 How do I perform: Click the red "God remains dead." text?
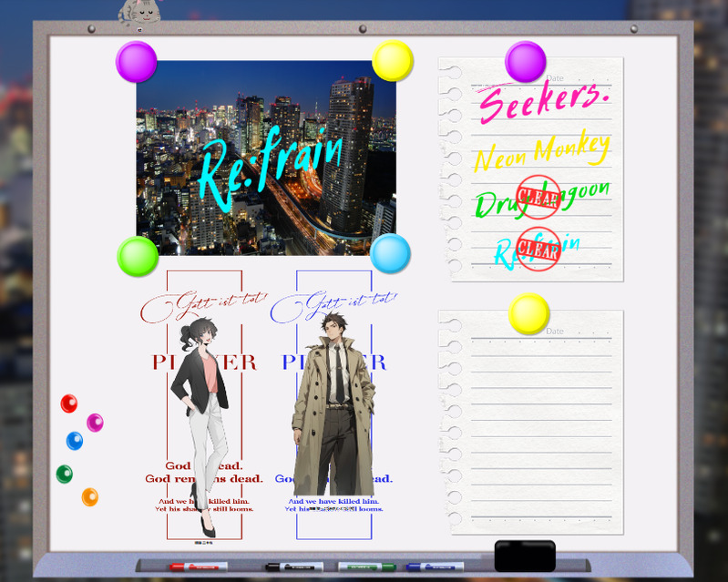[x=204, y=478]
